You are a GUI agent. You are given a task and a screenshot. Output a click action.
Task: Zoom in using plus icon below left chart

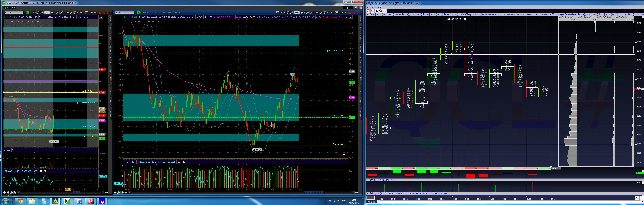(x=8, y=192)
